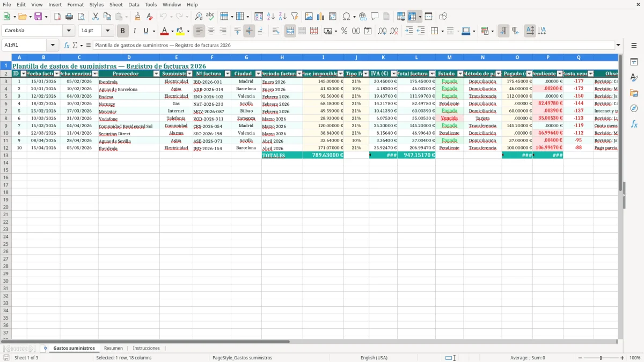Screen dimensions: 644x362
Task: Click the Formula equals button
Action: [89, 46]
